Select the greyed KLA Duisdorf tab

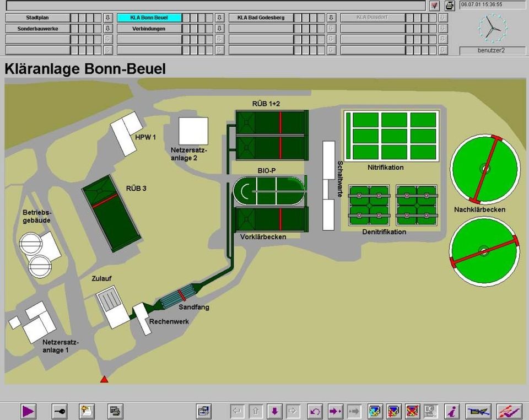click(373, 18)
